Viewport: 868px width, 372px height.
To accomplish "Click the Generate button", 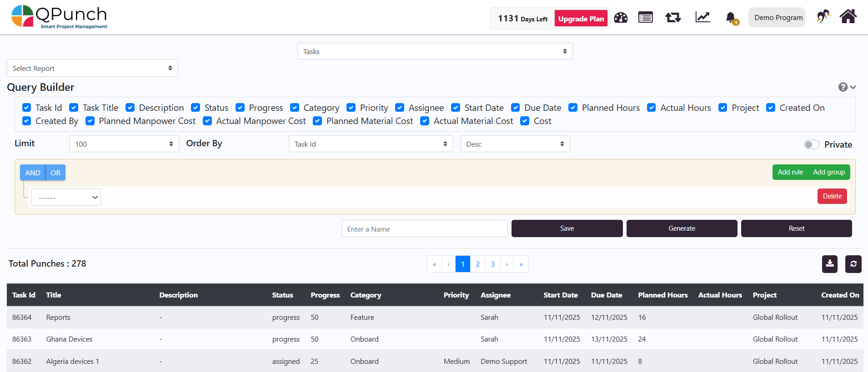I will pyautogui.click(x=682, y=228).
